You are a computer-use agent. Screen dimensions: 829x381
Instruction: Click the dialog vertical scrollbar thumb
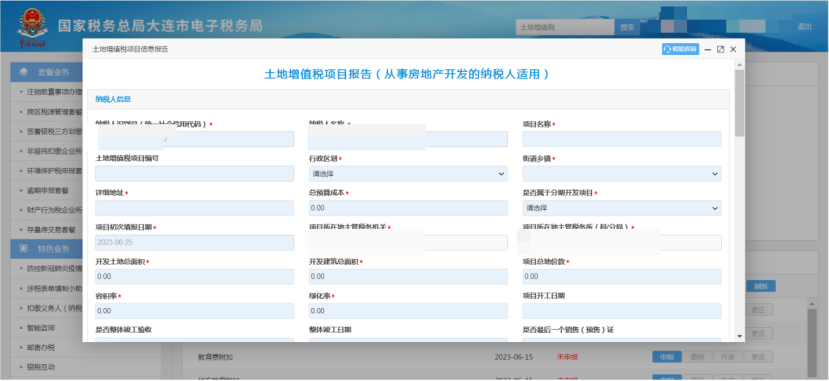[739, 103]
